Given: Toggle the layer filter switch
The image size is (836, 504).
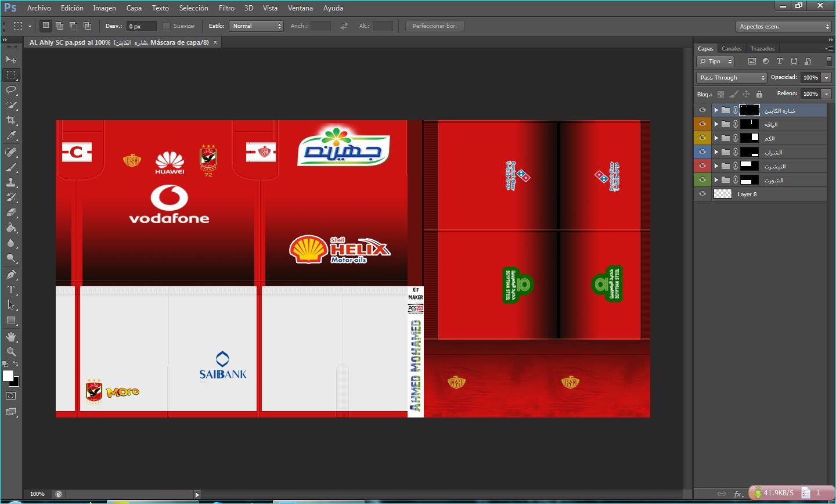Looking at the screenshot, I should pos(829,61).
